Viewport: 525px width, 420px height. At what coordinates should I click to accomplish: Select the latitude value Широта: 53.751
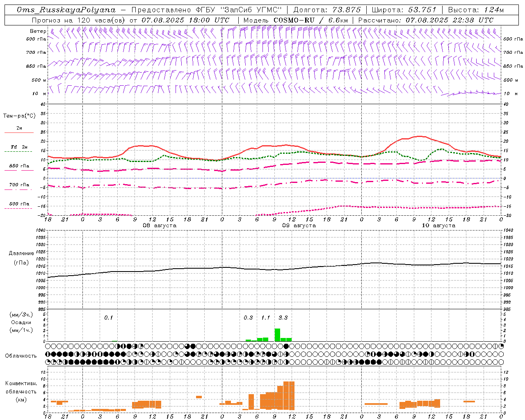click(x=404, y=10)
